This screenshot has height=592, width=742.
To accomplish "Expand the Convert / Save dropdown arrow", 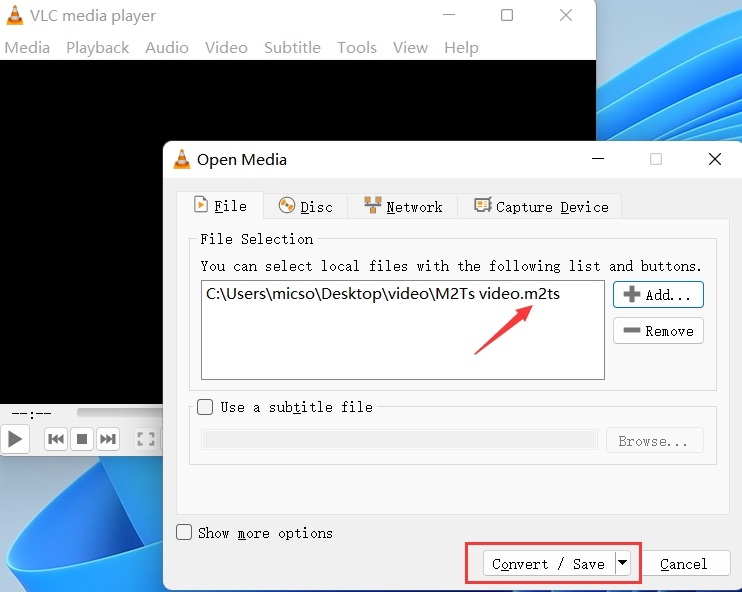I will 623,563.
